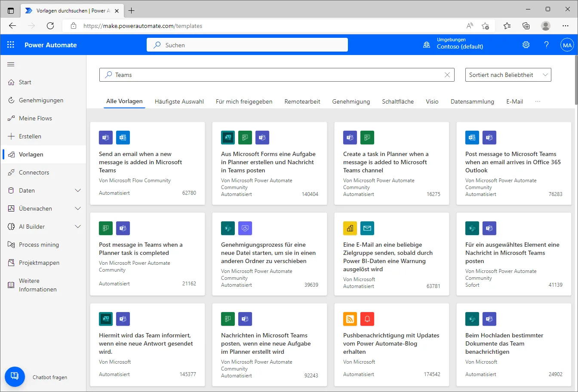
Task: Open the browser favorites star icon
Action: click(x=507, y=26)
